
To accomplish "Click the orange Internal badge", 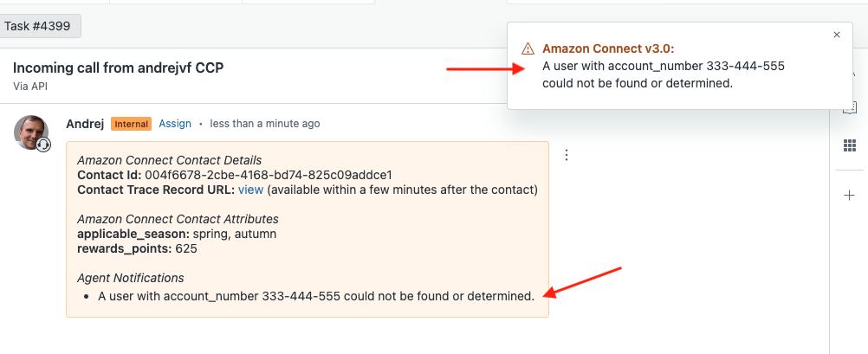I will [x=132, y=124].
